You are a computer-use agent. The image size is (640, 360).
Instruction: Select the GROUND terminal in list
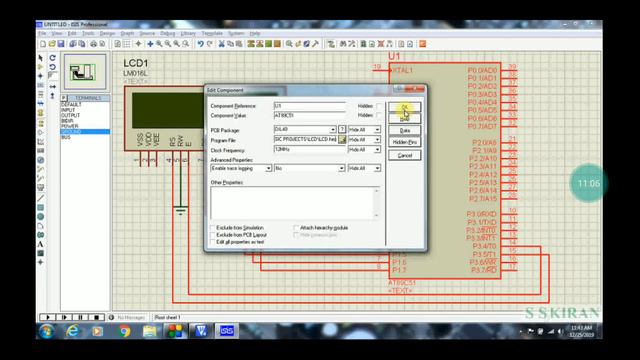[x=85, y=131]
